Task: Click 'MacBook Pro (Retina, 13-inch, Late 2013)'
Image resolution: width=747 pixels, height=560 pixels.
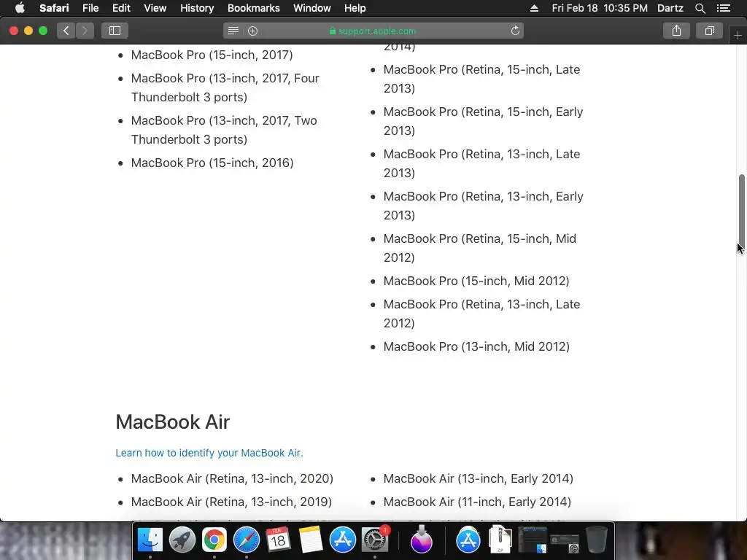Action: 481,164
